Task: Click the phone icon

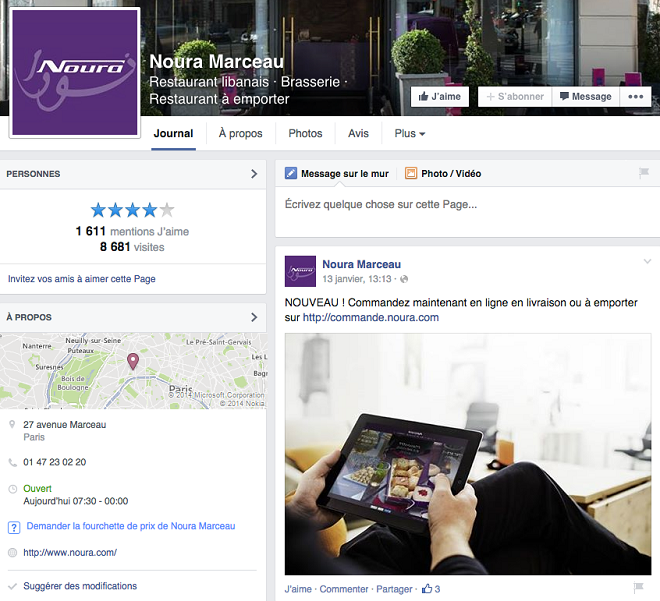Action: coord(13,463)
